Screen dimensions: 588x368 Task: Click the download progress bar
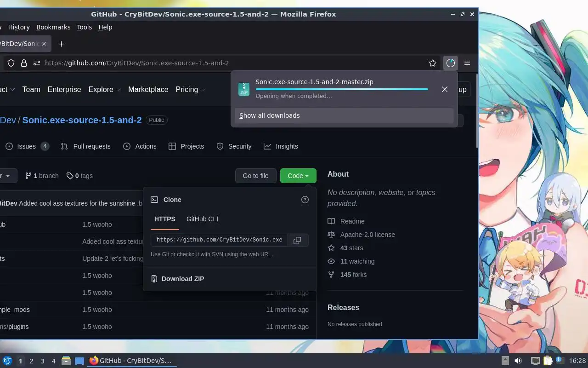click(x=342, y=89)
